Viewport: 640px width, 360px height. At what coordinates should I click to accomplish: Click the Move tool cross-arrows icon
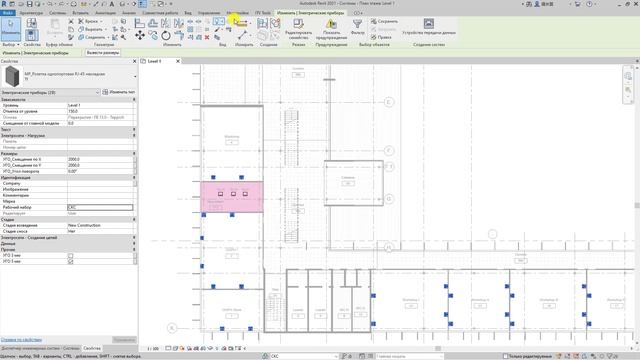click(x=140, y=36)
